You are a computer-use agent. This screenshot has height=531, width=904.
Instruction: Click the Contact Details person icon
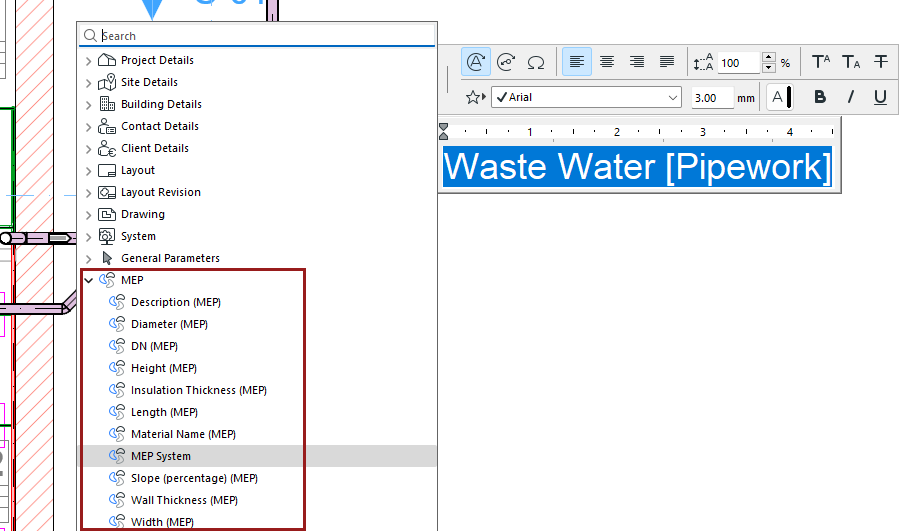[107, 126]
